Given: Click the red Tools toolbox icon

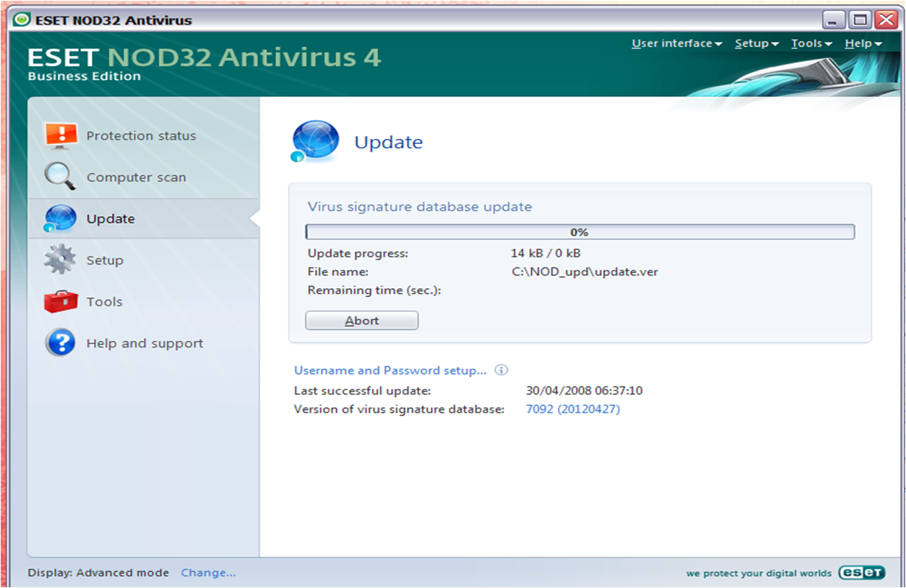Looking at the screenshot, I should [60, 301].
